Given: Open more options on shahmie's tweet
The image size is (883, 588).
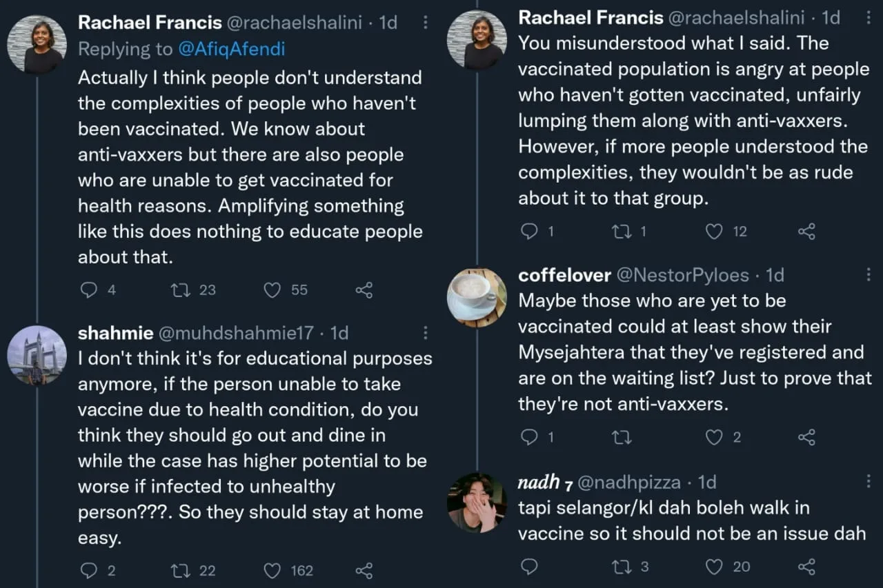Looking at the screenshot, I should [426, 333].
